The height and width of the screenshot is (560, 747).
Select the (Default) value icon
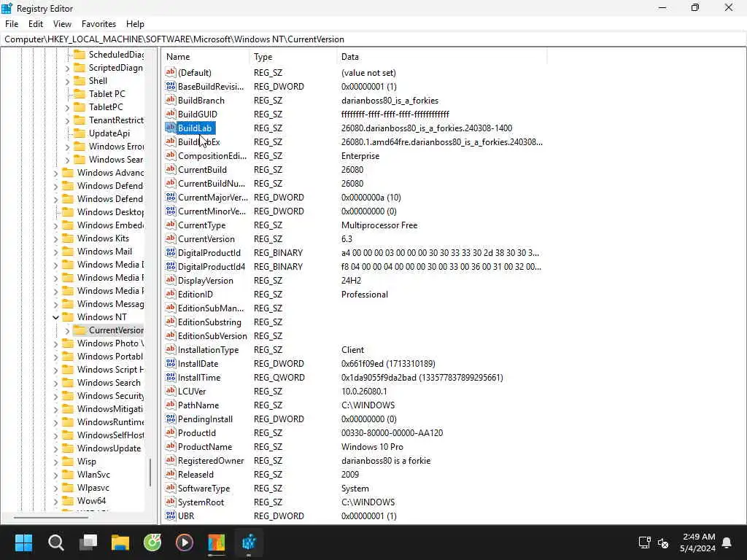pos(171,72)
